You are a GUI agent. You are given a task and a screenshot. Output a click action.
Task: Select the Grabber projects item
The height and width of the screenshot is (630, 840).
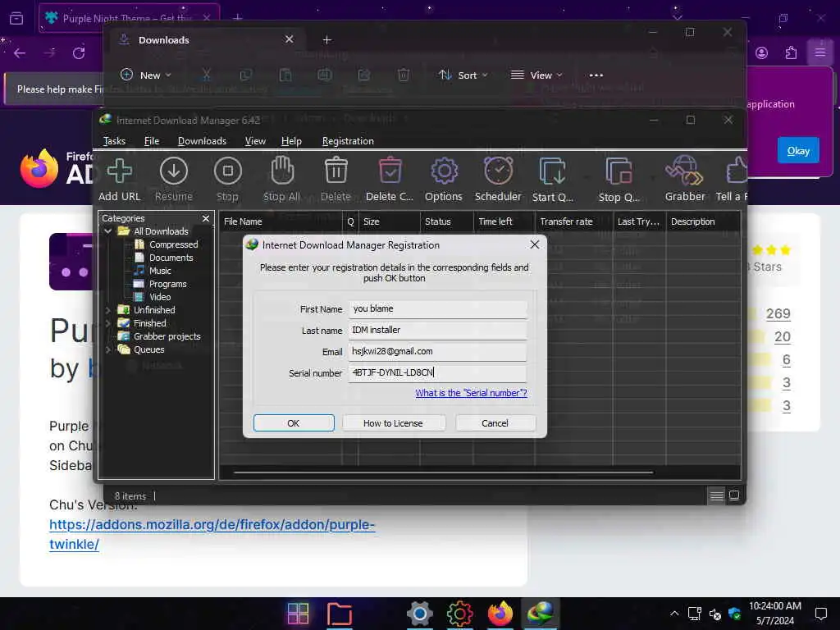[167, 336]
